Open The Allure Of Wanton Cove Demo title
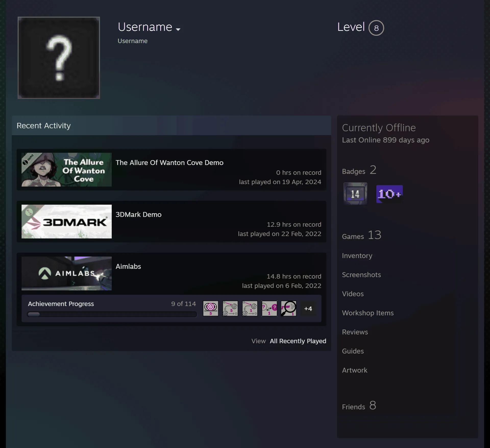The width and height of the screenshot is (490, 448). point(169,162)
